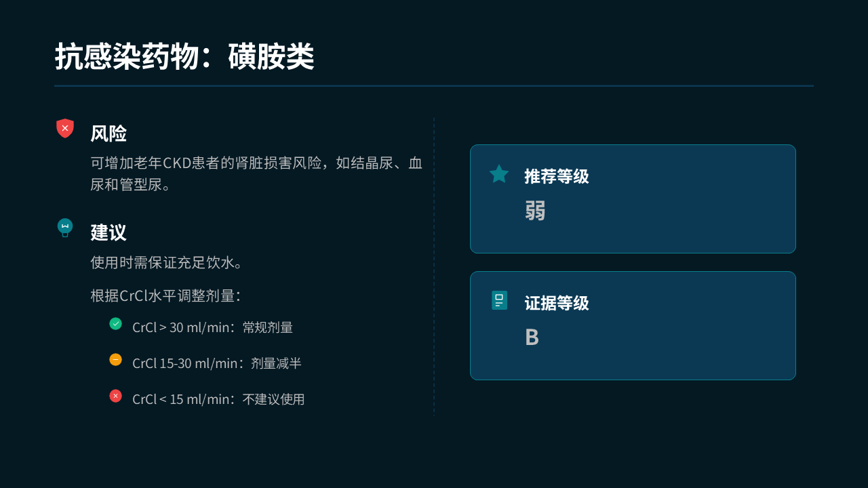Click the red shield risk icon
This screenshot has height=488, width=868.
tap(65, 128)
